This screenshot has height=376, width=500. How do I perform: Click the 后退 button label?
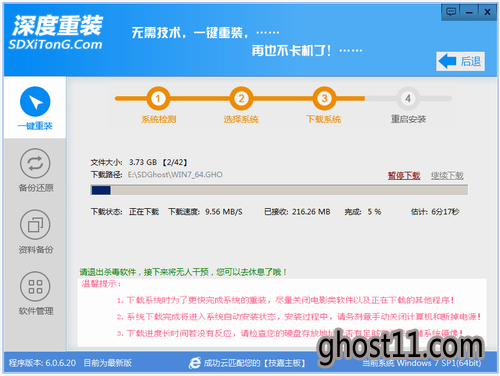pyautogui.click(x=471, y=61)
